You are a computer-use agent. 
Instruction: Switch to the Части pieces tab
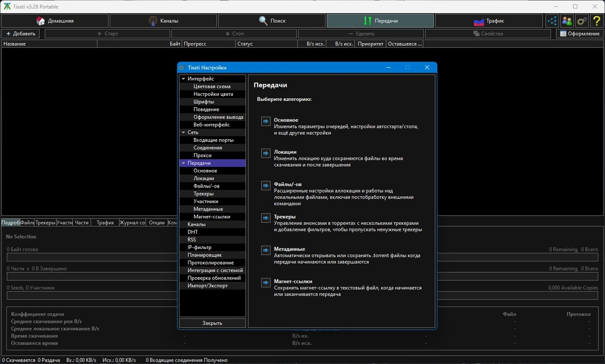(x=82, y=222)
